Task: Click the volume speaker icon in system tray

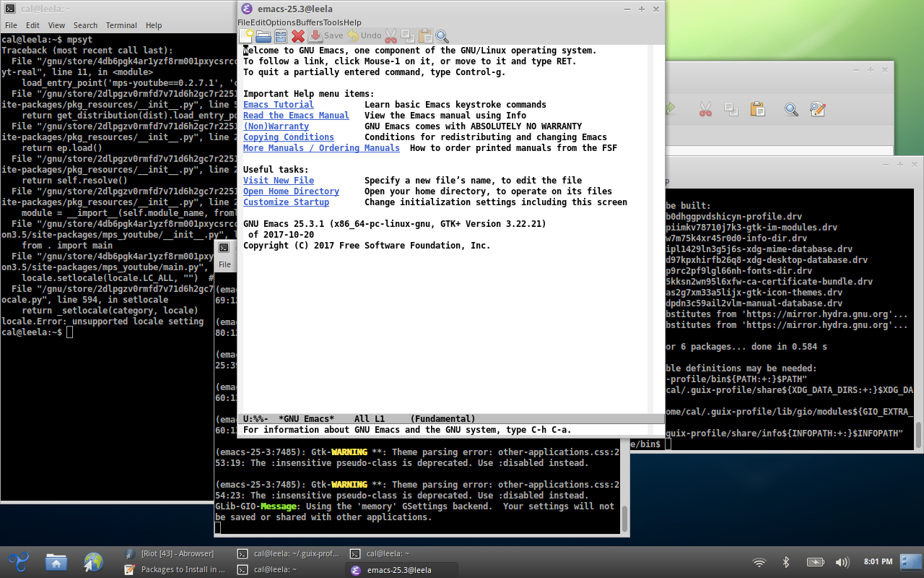Action: pyautogui.click(x=842, y=561)
